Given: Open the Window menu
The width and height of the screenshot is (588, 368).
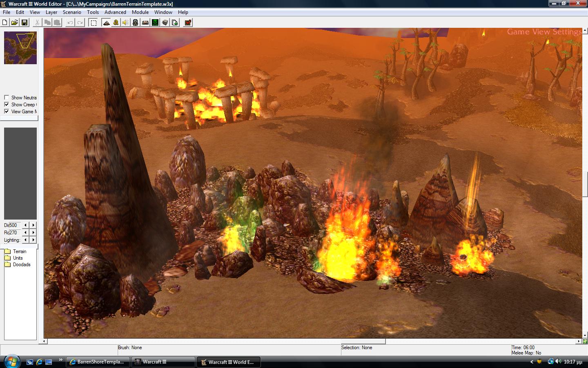Looking at the screenshot, I should 163,12.
